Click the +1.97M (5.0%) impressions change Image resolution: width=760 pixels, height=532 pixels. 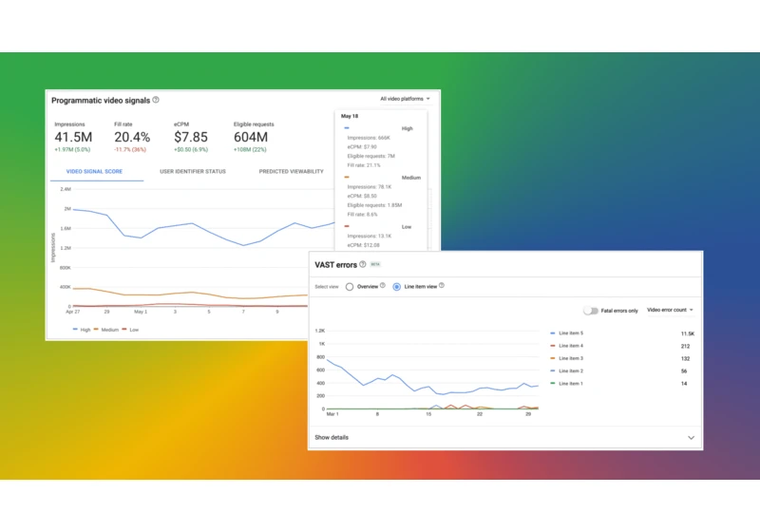click(x=72, y=150)
